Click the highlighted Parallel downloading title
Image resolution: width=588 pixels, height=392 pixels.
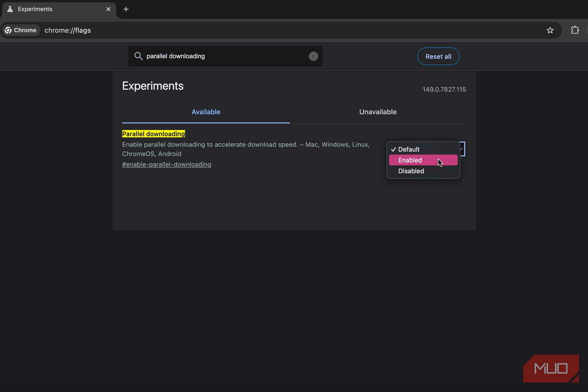coord(153,134)
